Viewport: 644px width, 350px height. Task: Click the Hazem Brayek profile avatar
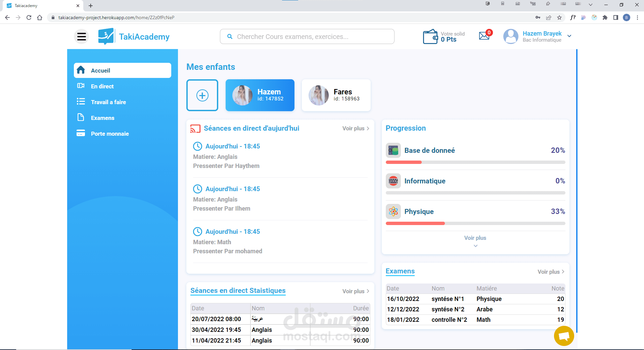[511, 36]
